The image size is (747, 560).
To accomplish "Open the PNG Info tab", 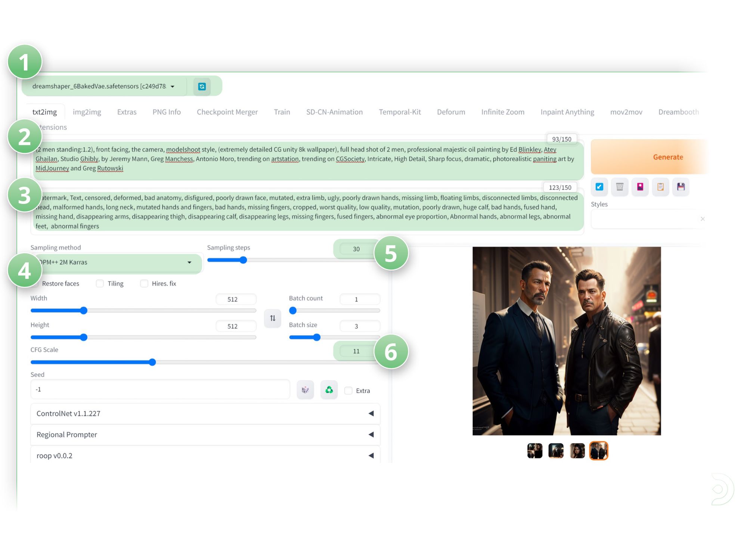I will (x=167, y=112).
